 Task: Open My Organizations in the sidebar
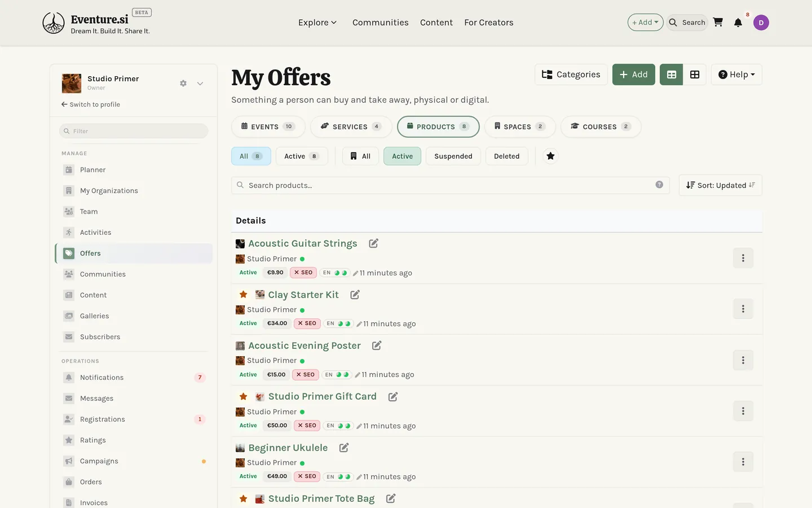(x=134, y=191)
